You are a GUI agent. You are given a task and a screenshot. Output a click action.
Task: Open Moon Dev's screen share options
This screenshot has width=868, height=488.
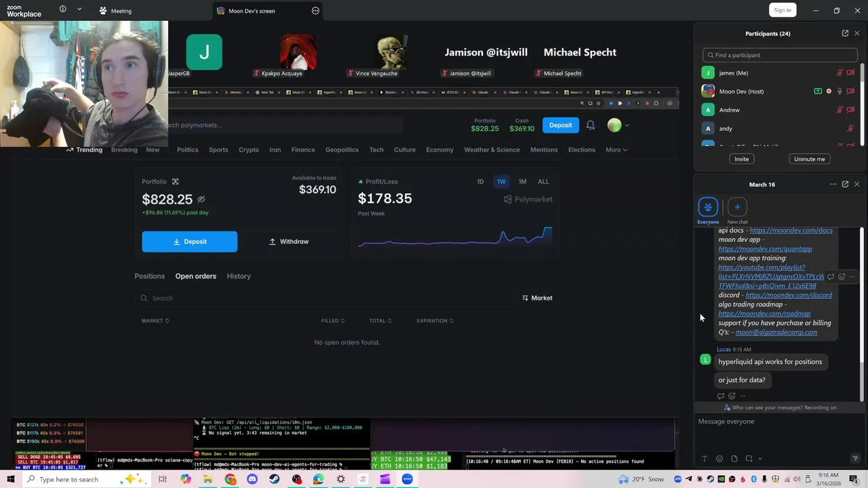pos(315,11)
